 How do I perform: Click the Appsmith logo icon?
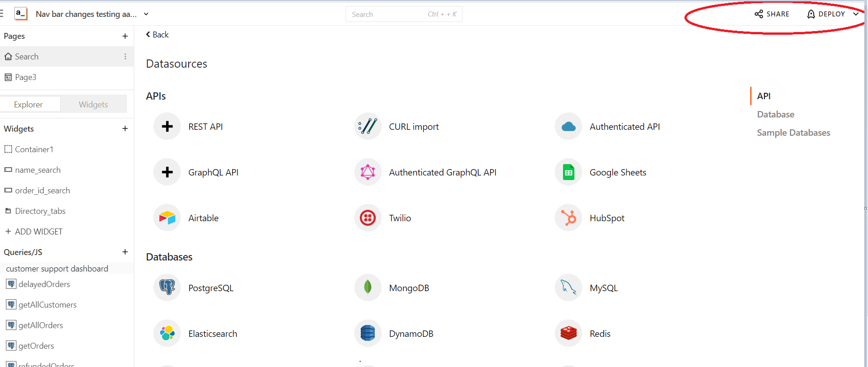pos(21,14)
